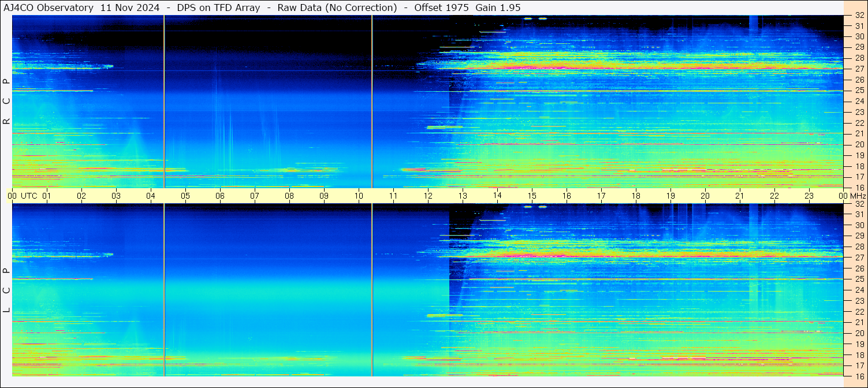Select the 12 hour label on time axis
Screen dimensions: 868x388
tap(427, 196)
